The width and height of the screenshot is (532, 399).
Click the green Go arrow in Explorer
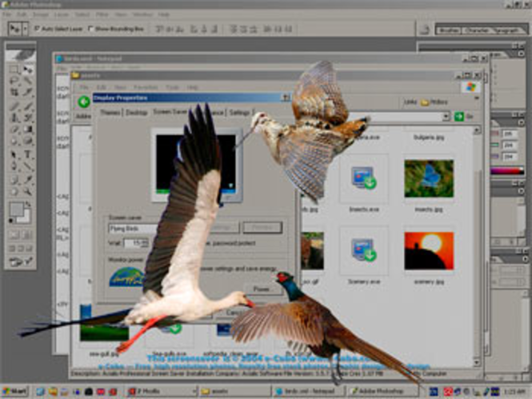tap(458, 117)
